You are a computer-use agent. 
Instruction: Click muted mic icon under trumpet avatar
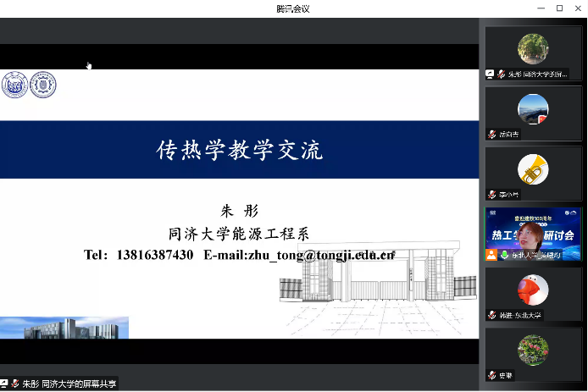coord(492,195)
